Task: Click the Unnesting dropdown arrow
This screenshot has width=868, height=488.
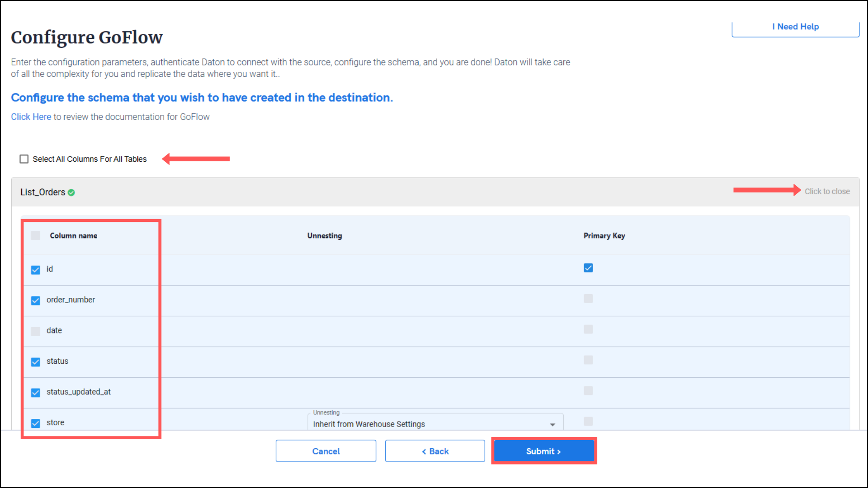Action: click(552, 425)
